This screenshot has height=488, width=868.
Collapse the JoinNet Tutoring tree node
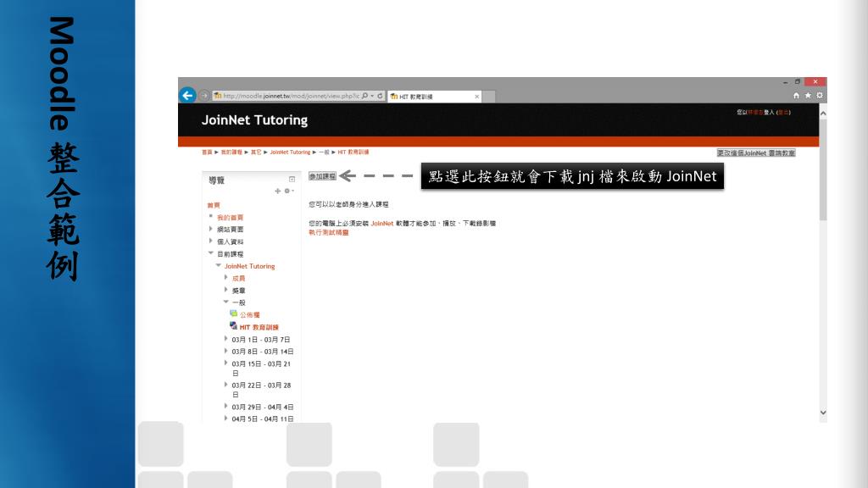point(219,265)
